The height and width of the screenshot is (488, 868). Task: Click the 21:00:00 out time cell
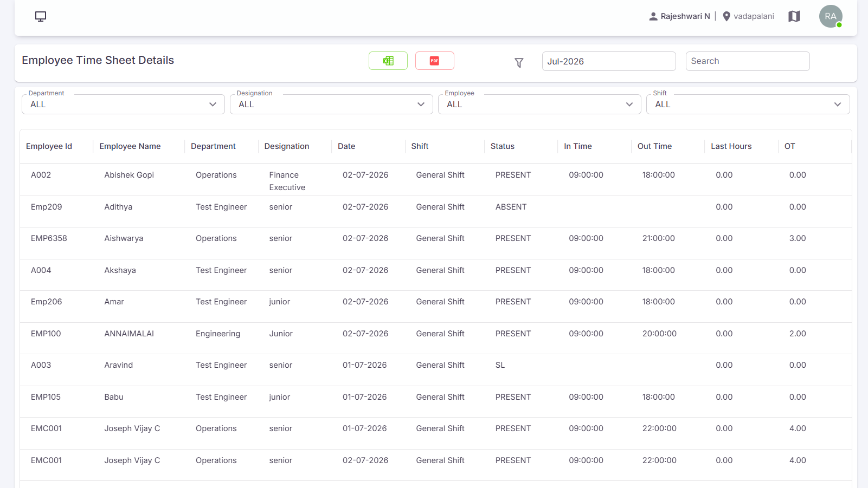659,238
